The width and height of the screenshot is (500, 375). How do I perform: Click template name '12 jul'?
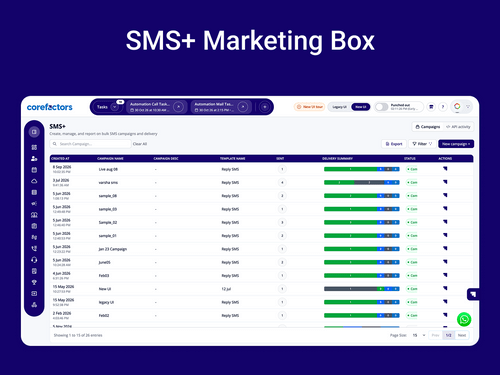[x=226, y=289]
